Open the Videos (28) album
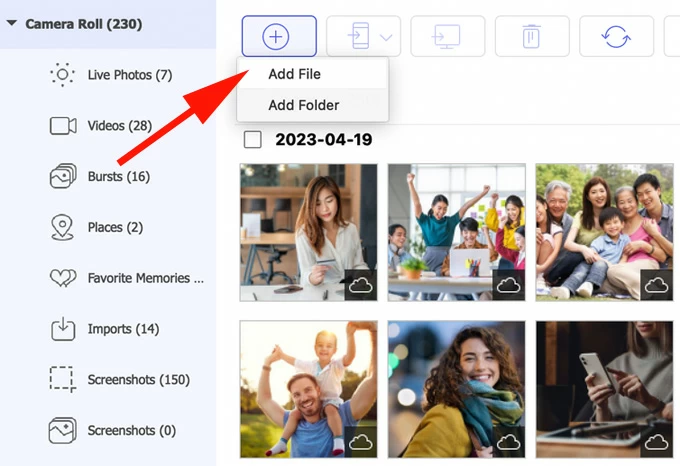Screen dimensions: 680x466 [119, 126]
